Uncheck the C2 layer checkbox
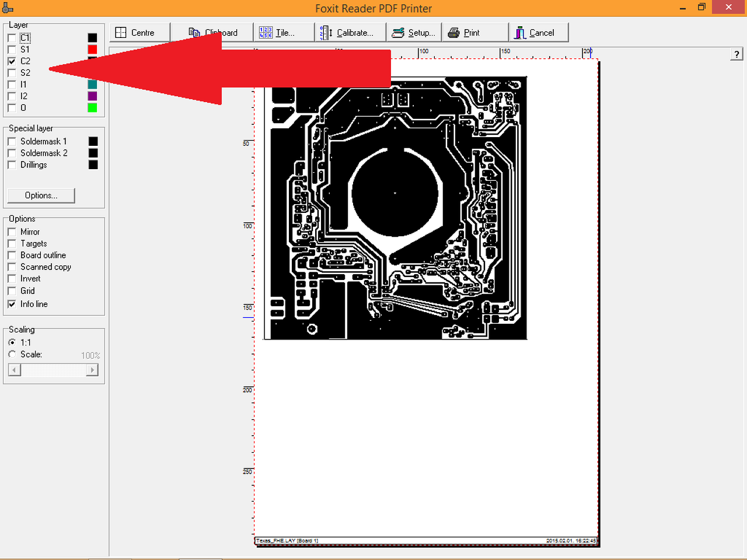Screen dimensions: 747x560 (12, 61)
